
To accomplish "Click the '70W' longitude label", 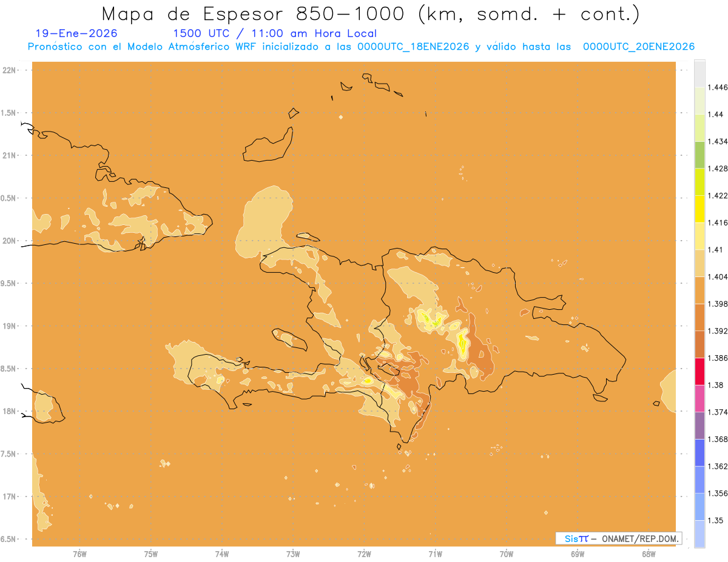I will [x=507, y=554].
